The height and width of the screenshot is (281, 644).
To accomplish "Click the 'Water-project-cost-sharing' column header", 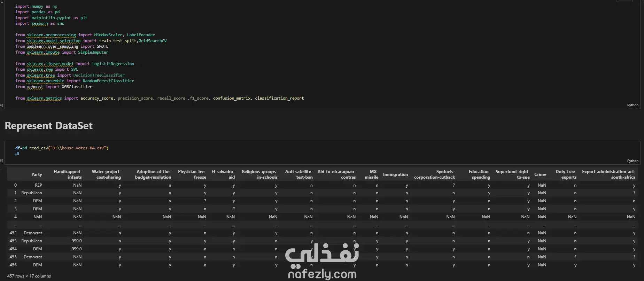I will [106, 174].
